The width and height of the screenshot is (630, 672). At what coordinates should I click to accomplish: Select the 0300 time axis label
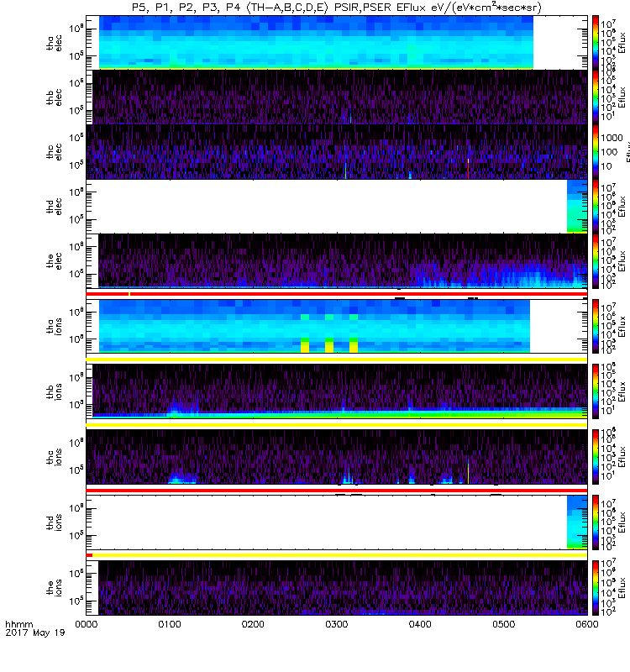pos(337,624)
